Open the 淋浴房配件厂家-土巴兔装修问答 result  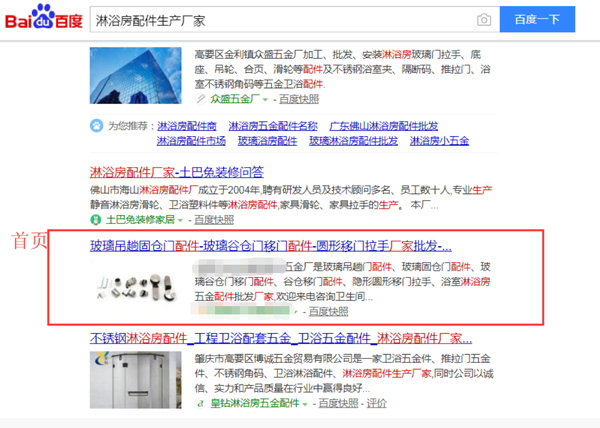click(x=177, y=172)
